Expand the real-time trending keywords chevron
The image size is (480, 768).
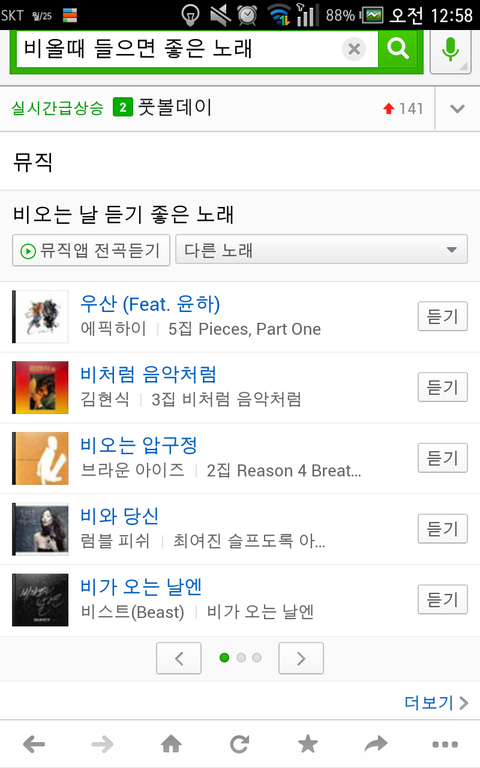[x=457, y=109]
